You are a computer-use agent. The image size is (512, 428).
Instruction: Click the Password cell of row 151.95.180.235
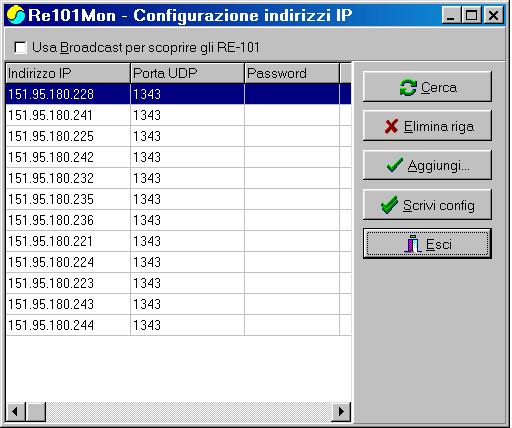292,199
